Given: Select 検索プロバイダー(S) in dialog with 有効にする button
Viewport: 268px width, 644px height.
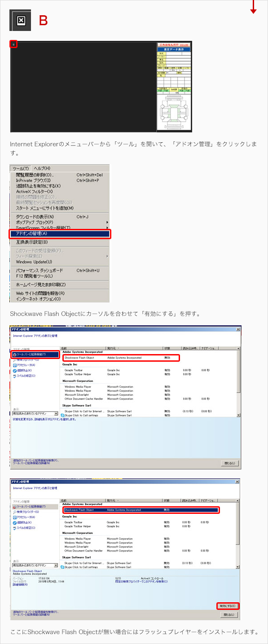Looking at the screenshot, I should pyautogui.click(x=28, y=512).
